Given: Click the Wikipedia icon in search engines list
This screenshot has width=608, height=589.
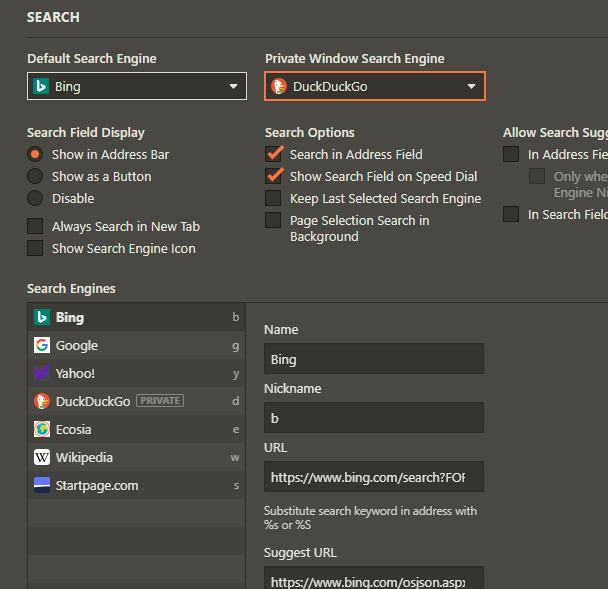Looking at the screenshot, I should click(42, 457).
